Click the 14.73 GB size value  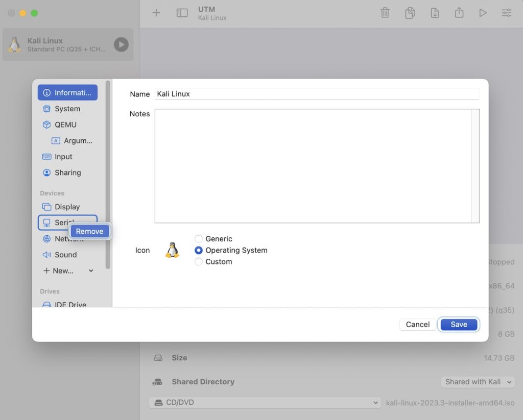pyautogui.click(x=499, y=358)
